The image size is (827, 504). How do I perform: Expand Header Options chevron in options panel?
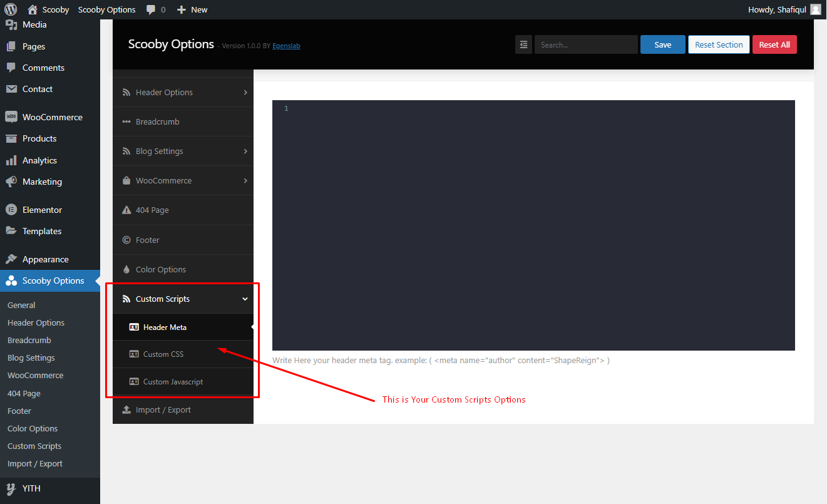(x=245, y=92)
